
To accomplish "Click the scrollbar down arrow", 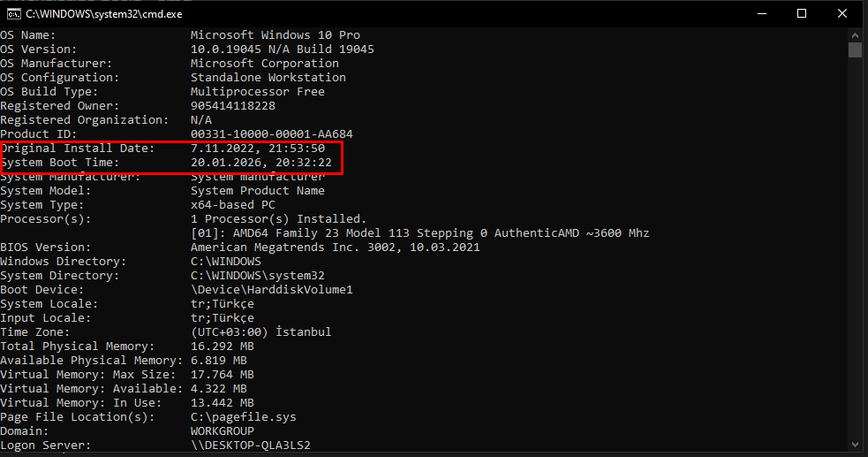I will click(856, 444).
